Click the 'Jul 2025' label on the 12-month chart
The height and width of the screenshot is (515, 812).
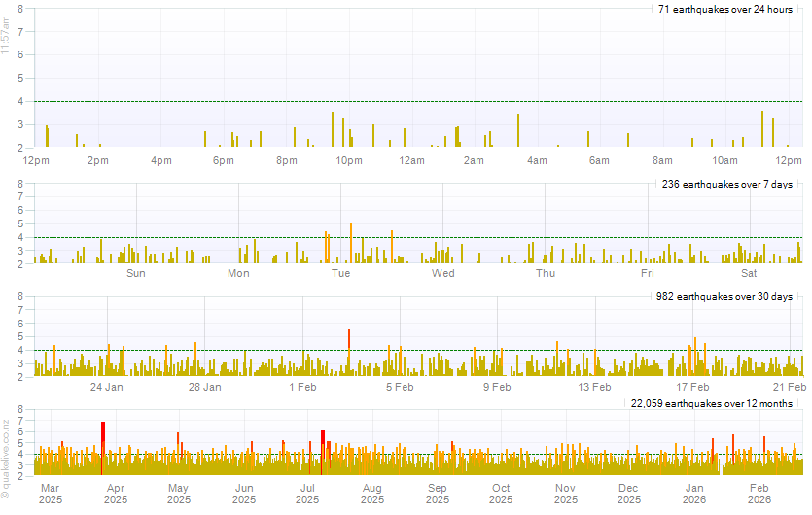pyautogui.click(x=307, y=494)
